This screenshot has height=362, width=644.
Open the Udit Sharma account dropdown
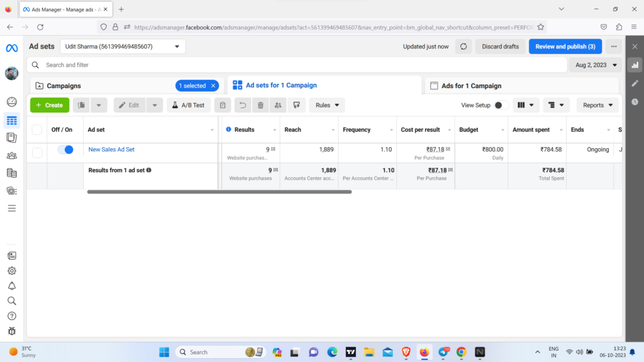122,47
